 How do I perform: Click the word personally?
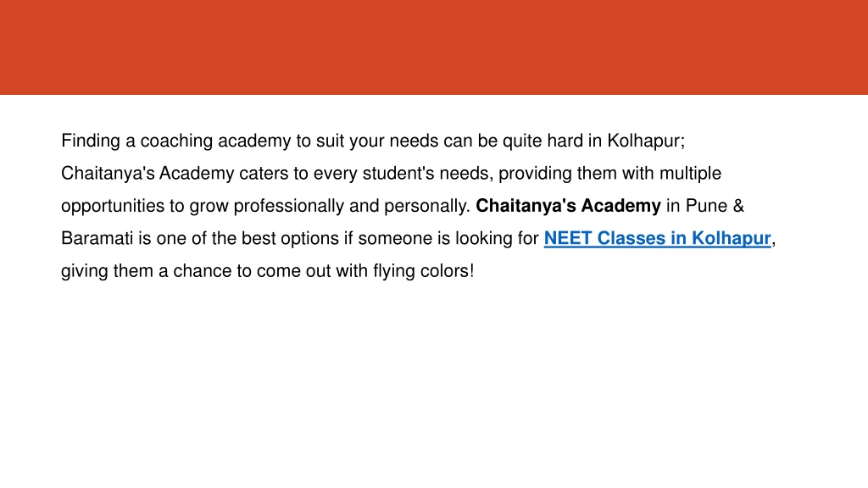427,206
